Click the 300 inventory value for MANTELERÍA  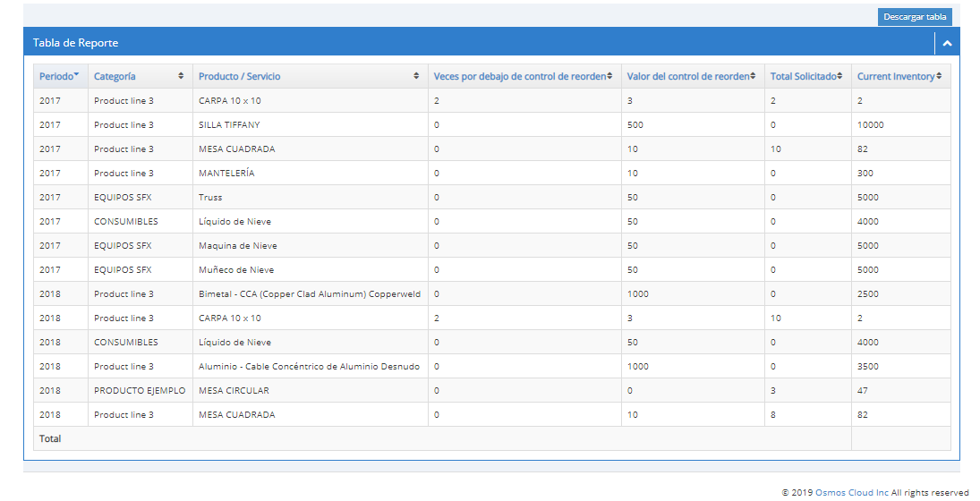[x=865, y=173]
